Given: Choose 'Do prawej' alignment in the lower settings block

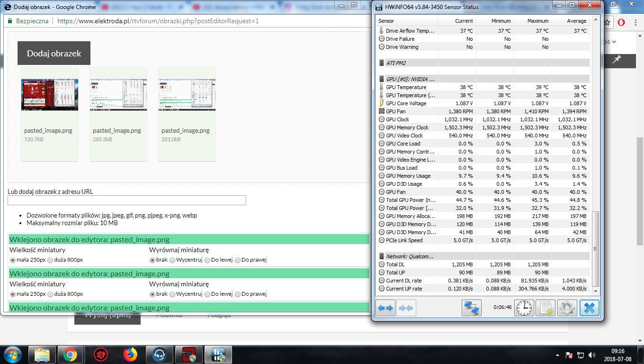Looking at the screenshot, I should pos(238,294).
